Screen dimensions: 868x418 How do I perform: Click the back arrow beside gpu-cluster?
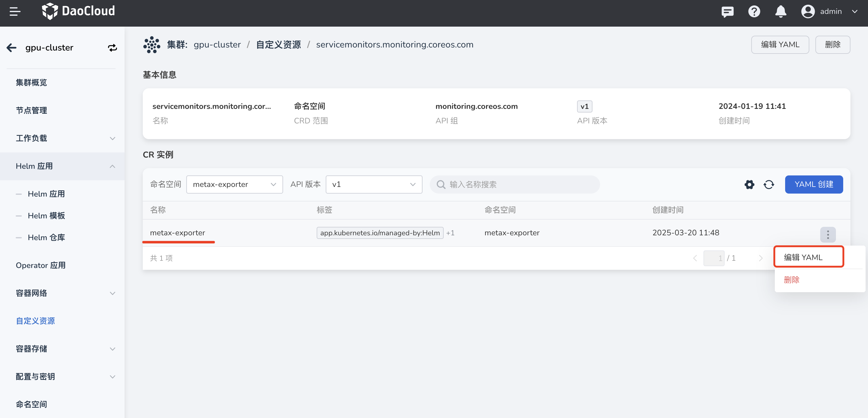pos(11,47)
